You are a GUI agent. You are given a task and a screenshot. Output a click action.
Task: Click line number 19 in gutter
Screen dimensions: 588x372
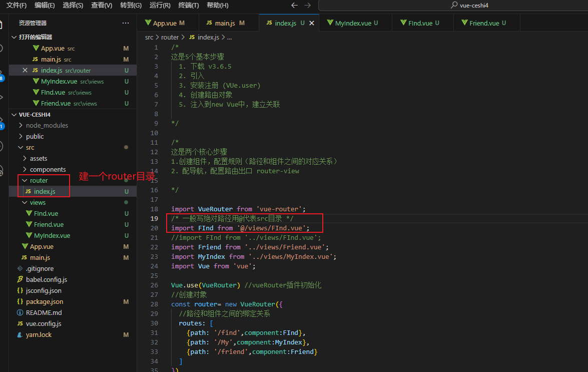[x=154, y=218]
